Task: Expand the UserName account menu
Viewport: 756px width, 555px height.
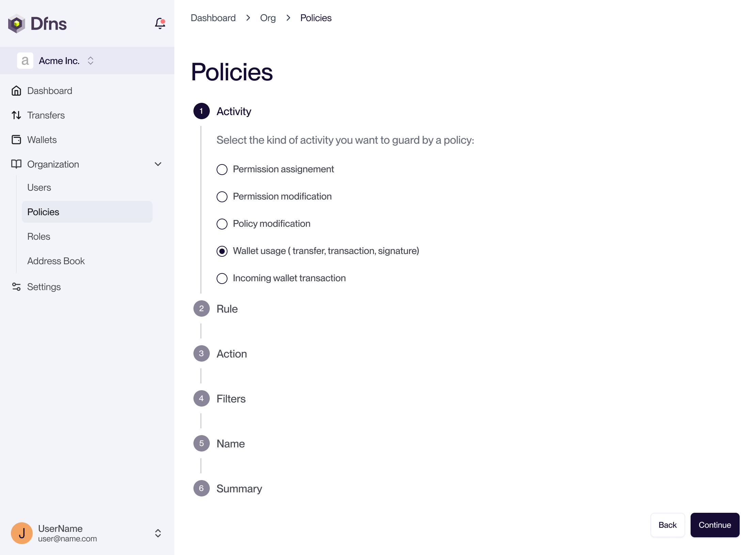Action: (x=158, y=533)
